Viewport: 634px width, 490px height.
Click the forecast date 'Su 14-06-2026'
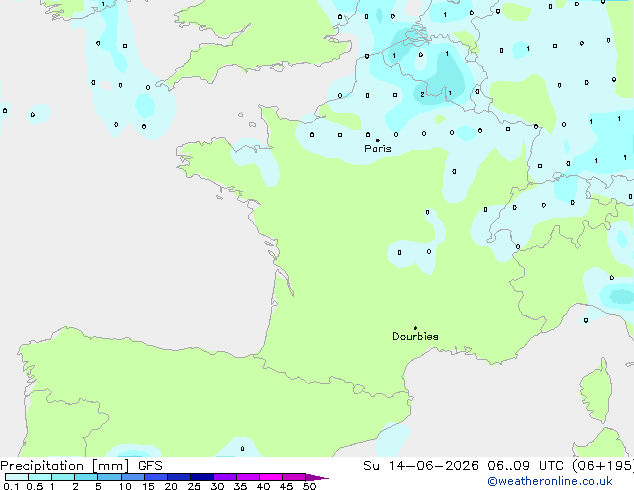421,466
